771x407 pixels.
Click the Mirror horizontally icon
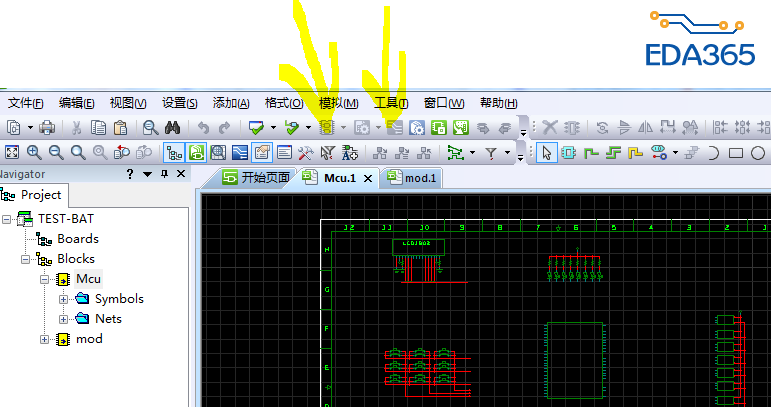click(x=646, y=128)
